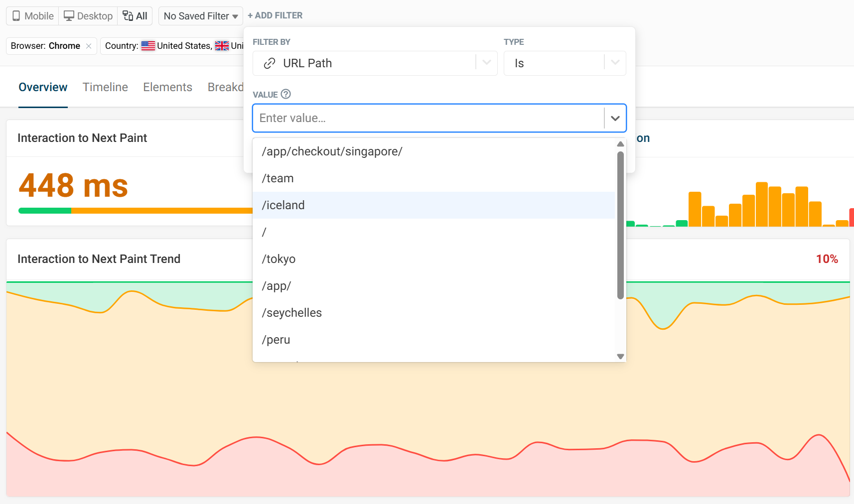Screen dimensions: 854x504
Task: Open the Elements tab
Action: pos(167,87)
